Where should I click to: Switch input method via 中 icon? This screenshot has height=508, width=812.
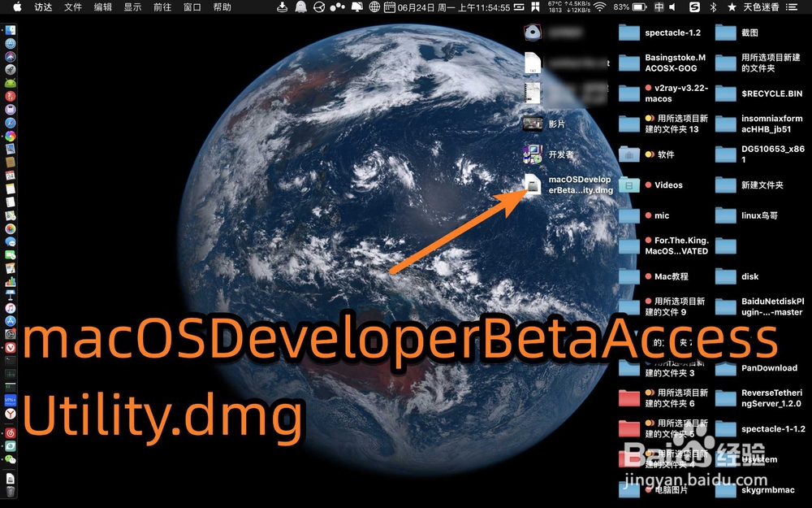click(x=659, y=7)
